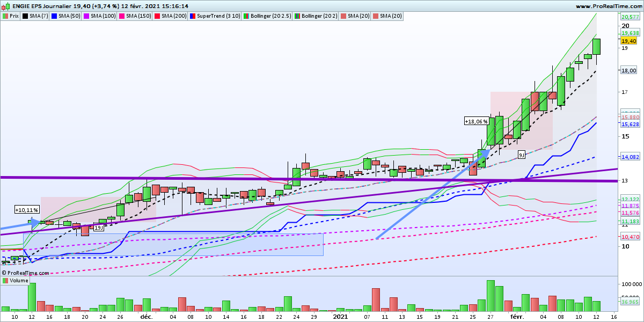Click the upper Bollinger value 20,577
Image resolution: width=644 pixels, height=322 pixels.
(x=630, y=17)
